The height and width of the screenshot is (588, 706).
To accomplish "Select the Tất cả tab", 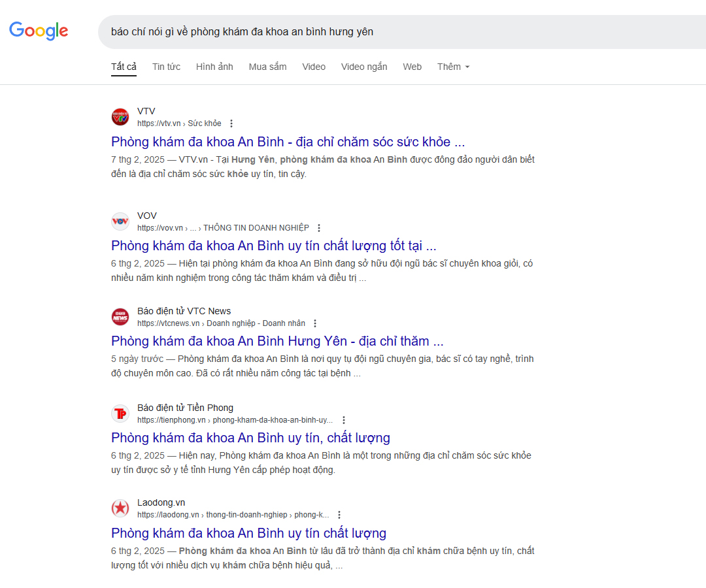I will pos(124,67).
